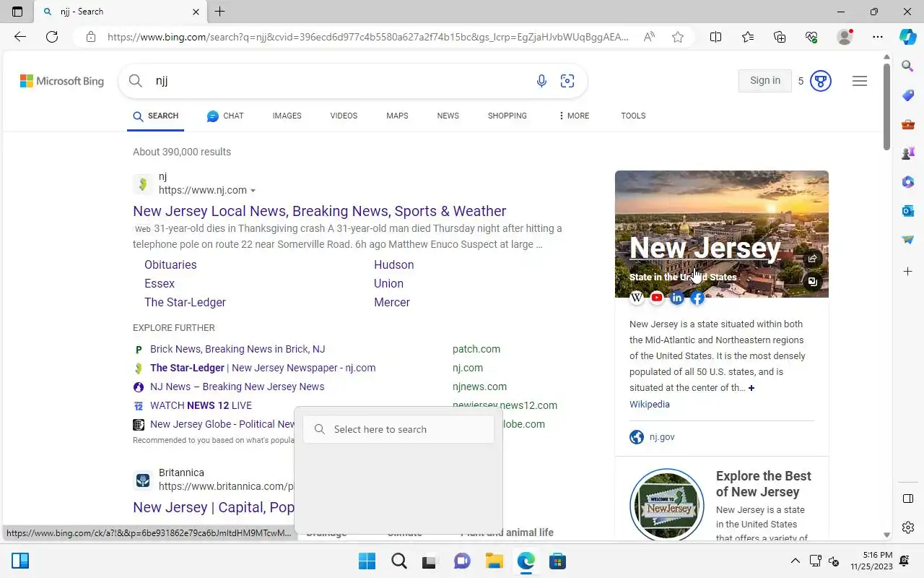Image resolution: width=924 pixels, height=578 pixels.
Task: Open the nj.gov official site link
Action: [x=662, y=437]
